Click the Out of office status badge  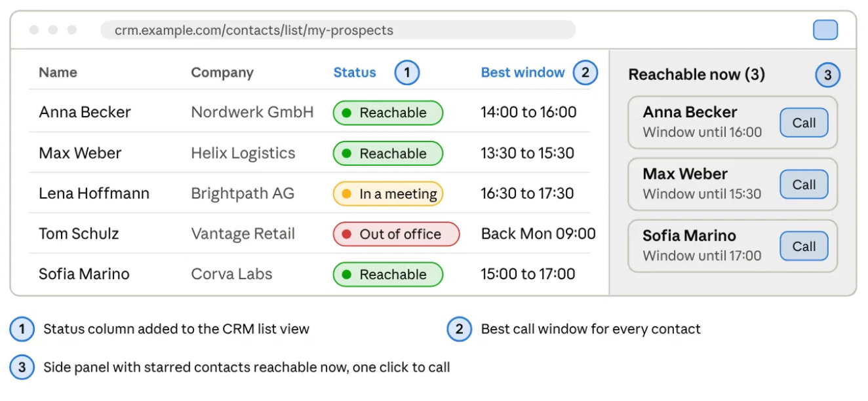click(396, 234)
